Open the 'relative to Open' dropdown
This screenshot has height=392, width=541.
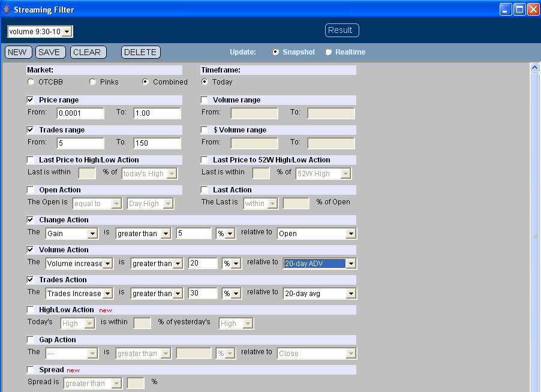click(x=317, y=233)
